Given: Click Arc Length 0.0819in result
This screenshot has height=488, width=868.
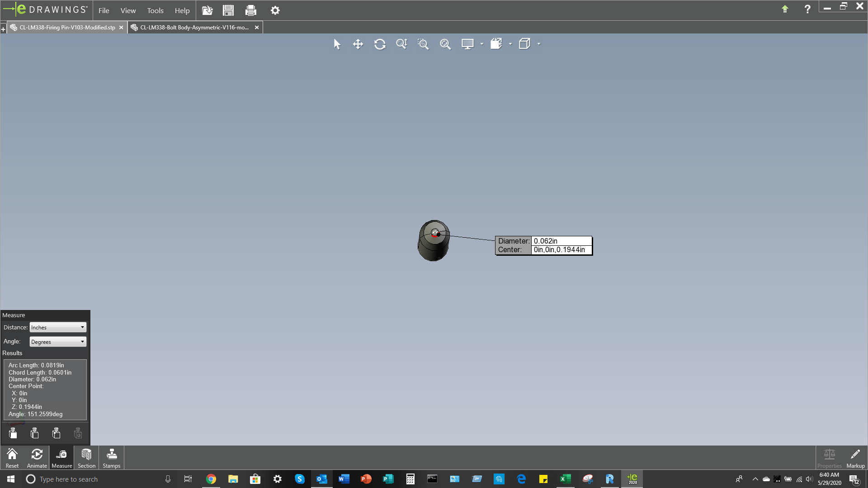Looking at the screenshot, I should coord(36,365).
